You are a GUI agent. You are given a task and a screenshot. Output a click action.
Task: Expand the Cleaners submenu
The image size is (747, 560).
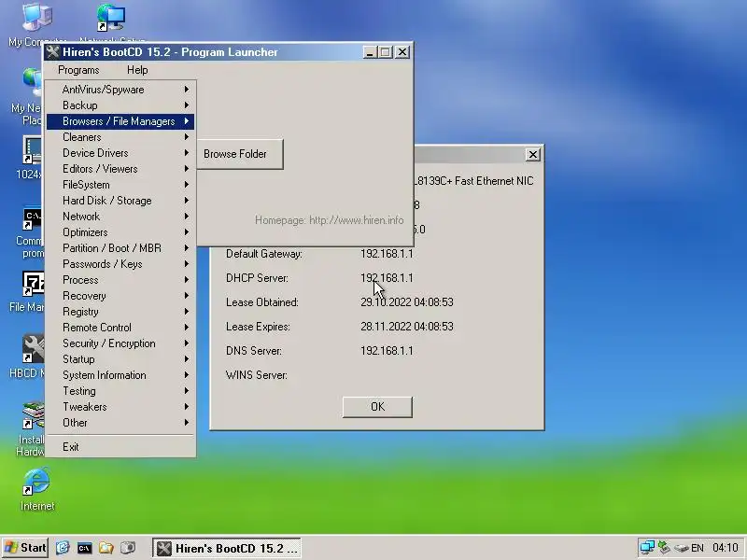point(120,137)
